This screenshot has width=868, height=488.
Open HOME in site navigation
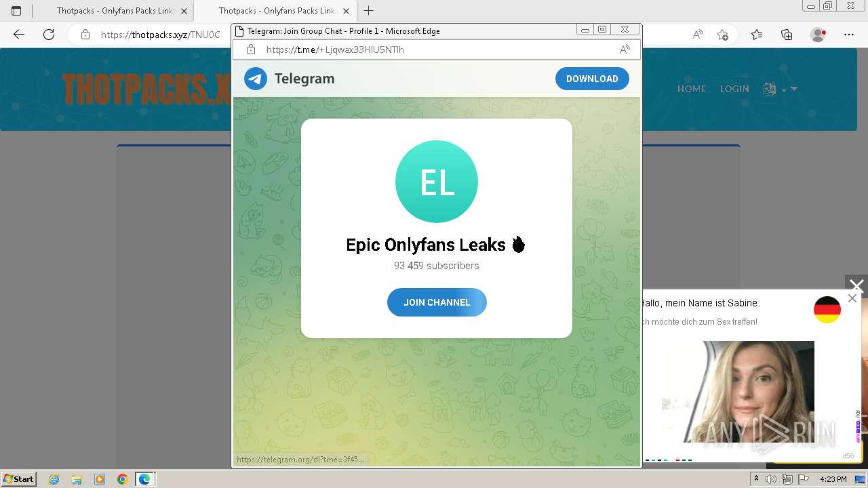click(x=692, y=89)
